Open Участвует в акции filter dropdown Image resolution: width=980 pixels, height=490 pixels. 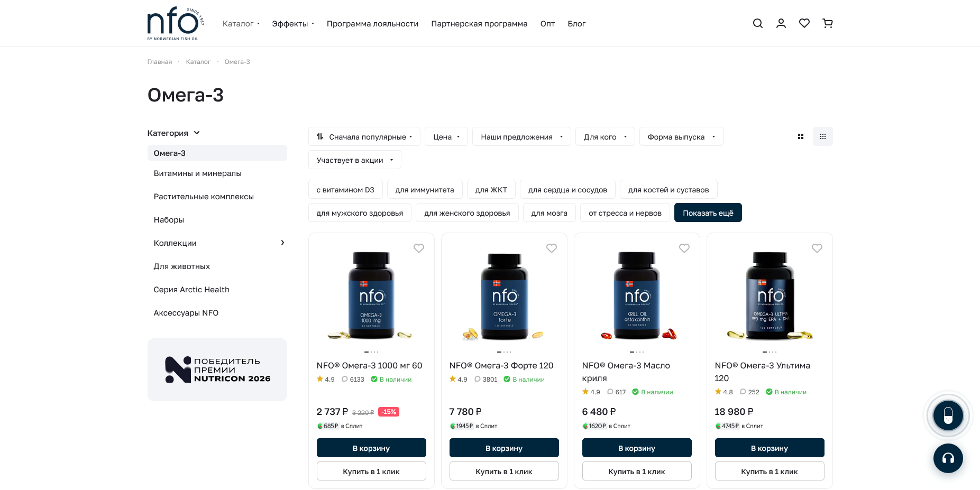[x=355, y=160]
